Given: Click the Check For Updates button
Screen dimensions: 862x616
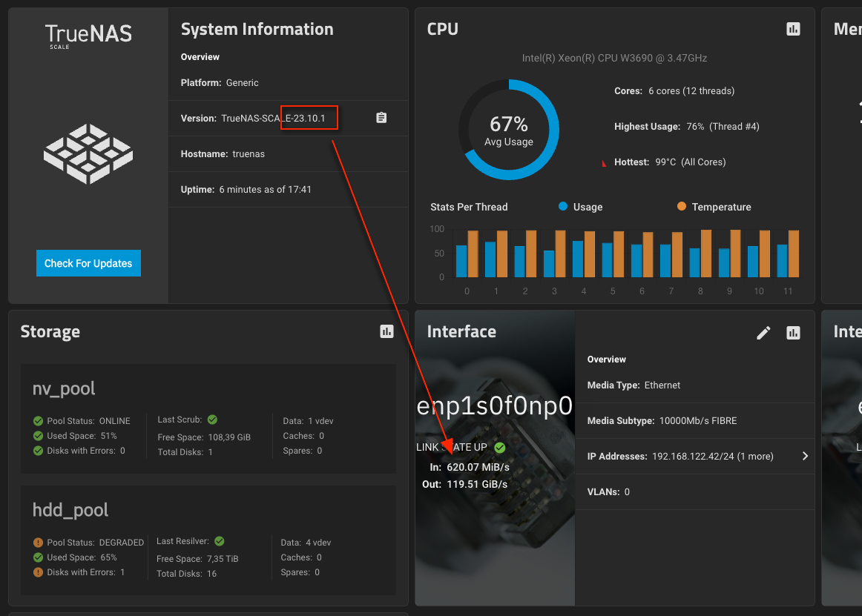Looking at the screenshot, I should point(88,263).
